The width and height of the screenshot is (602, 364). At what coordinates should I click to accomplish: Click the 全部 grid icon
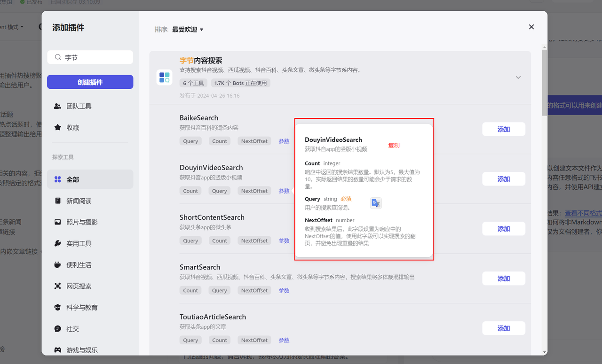tap(58, 179)
